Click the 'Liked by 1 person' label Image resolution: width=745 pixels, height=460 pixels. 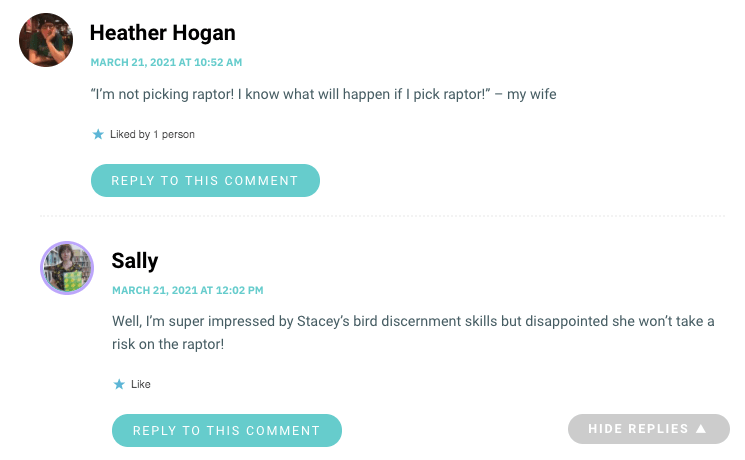152,134
